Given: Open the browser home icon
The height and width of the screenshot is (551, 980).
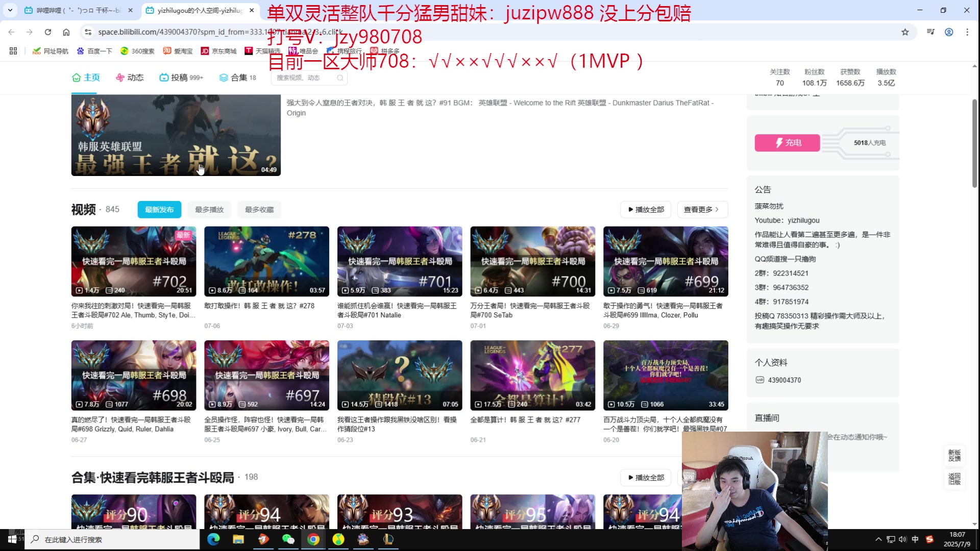Looking at the screenshot, I should coord(66,32).
